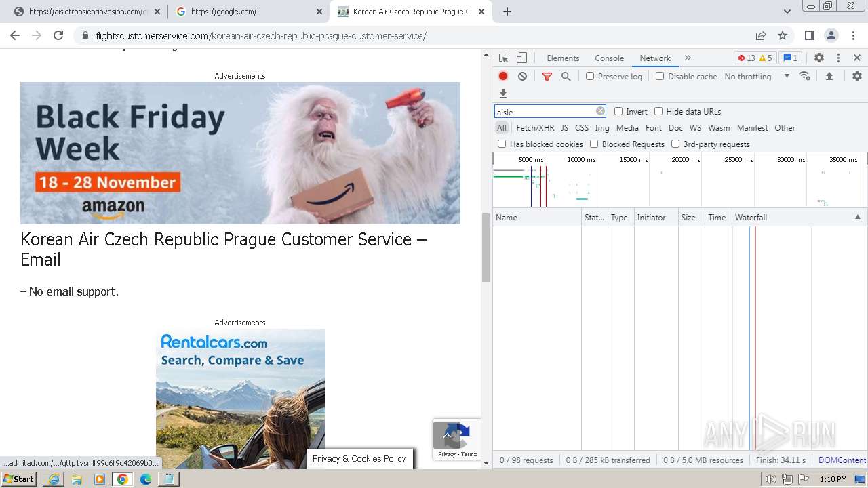
Task: Import HAR file upload icon
Action: 829,77
